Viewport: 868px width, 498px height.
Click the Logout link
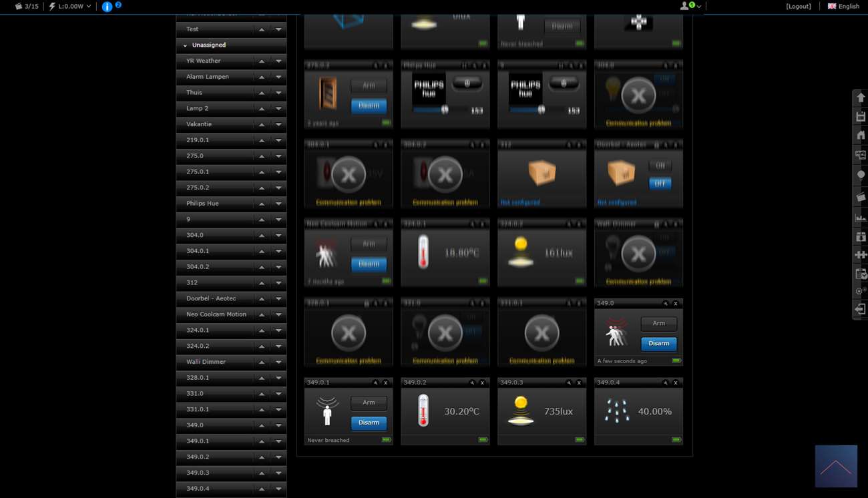799,6
